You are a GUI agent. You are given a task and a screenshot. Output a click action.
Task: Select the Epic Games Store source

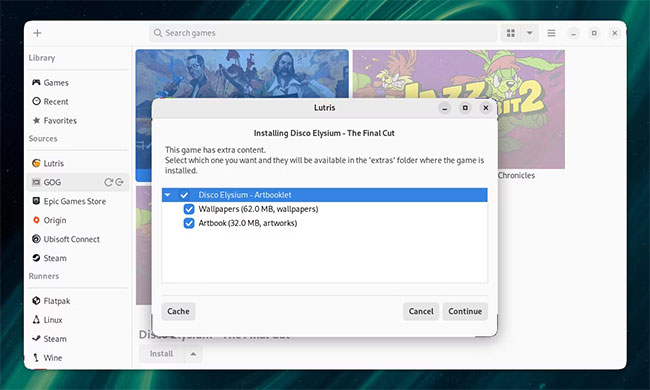77,201
